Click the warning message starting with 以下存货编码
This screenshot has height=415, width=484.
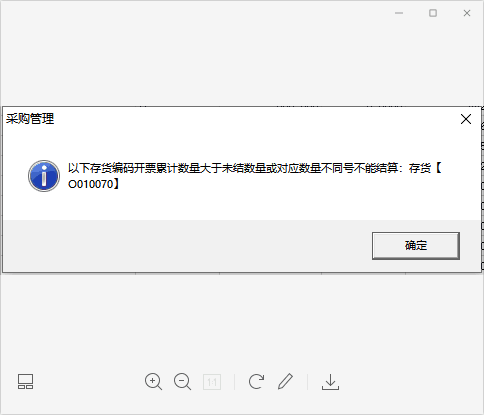click(x=254, y=176)
